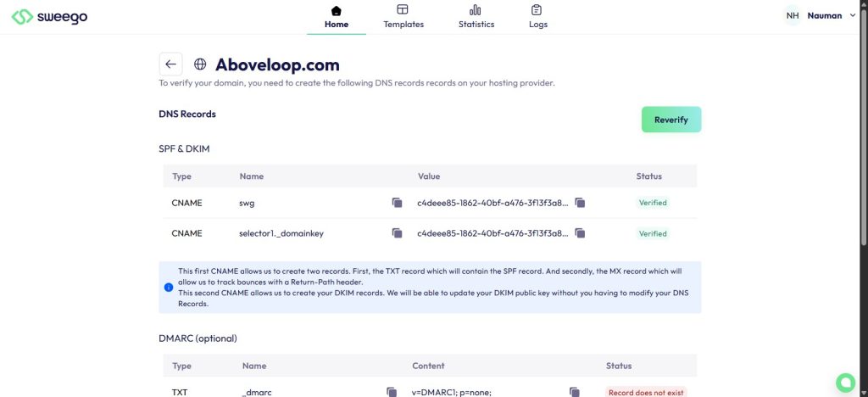Click the Verified status for swg
Viewport: 868px width, 397px height.
pyautogui.click(x=653, y=203)
